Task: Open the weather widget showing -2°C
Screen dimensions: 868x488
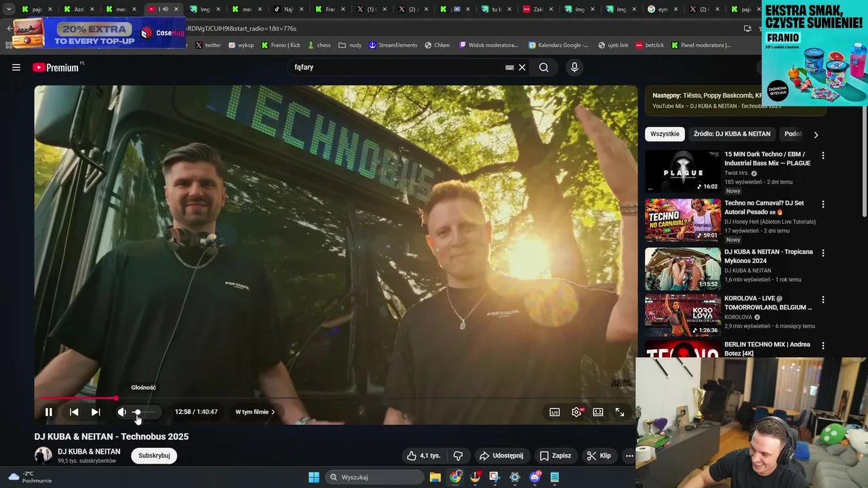Action: coord(29,477)
